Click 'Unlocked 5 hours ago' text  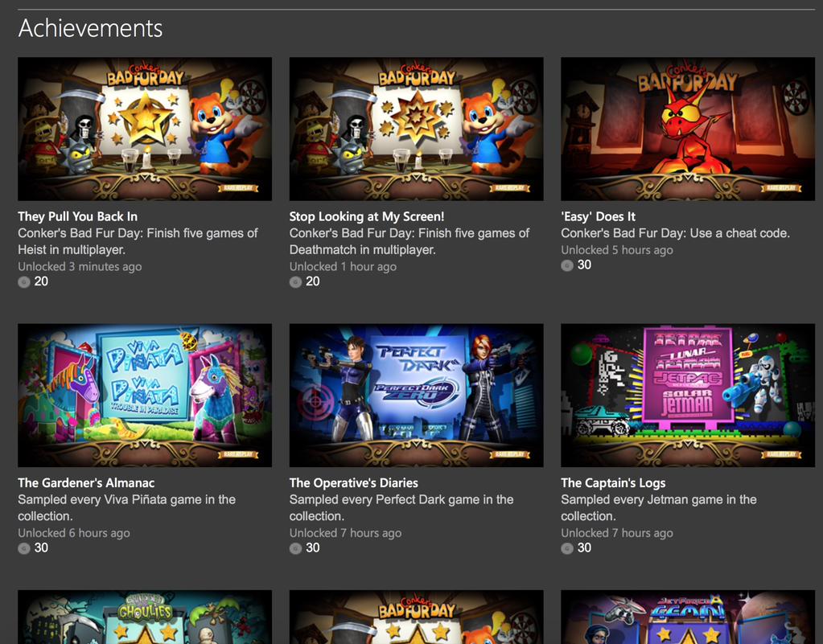click(617, 250)
